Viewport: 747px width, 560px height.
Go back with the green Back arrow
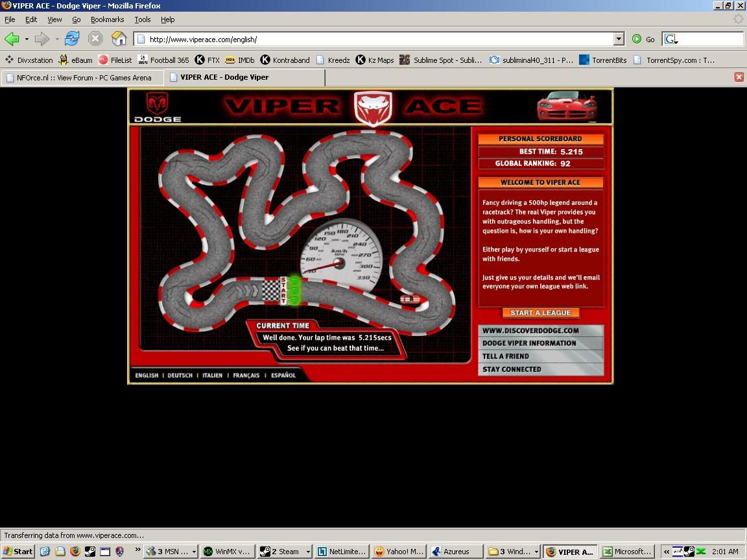12,39
